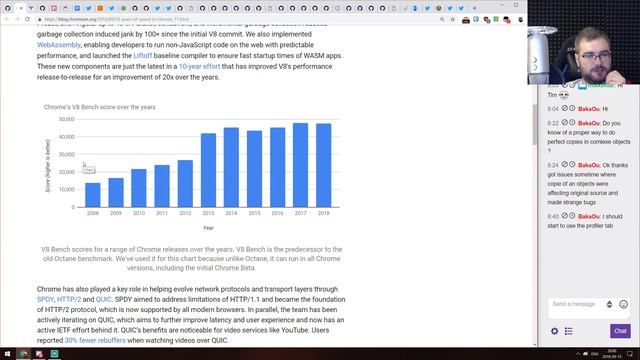Open the Windows Start menu
This screenshot has width=640, height=360.
tap(7, 353)
